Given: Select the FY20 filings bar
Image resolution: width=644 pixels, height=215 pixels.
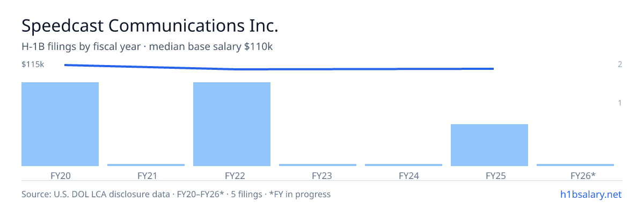Looking at the screenshot, I should click(x=60, y=124).
